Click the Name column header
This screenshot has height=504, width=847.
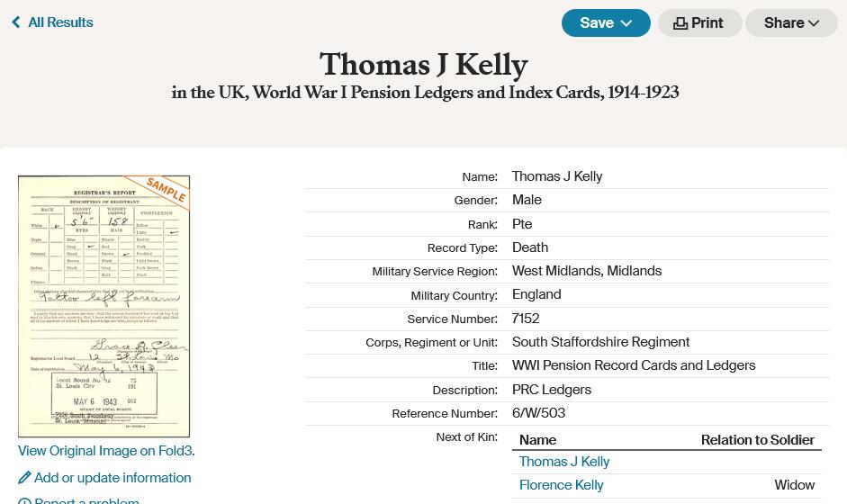click(x=537, y=440)
